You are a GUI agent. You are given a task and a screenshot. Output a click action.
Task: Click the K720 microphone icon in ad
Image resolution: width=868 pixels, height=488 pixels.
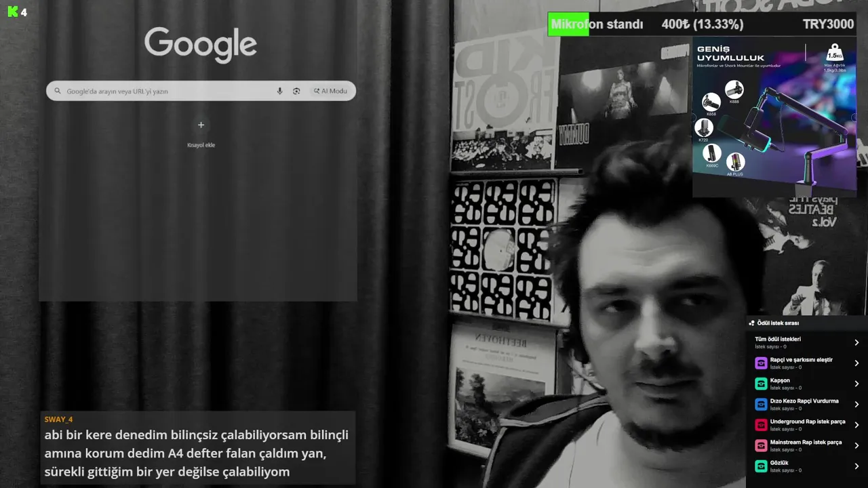click(704, 127)
